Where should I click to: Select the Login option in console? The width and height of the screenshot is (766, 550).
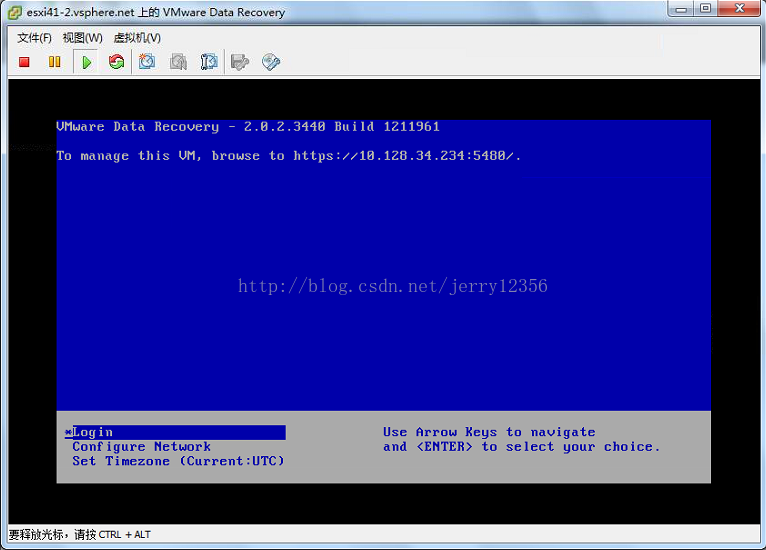(175, 432)
